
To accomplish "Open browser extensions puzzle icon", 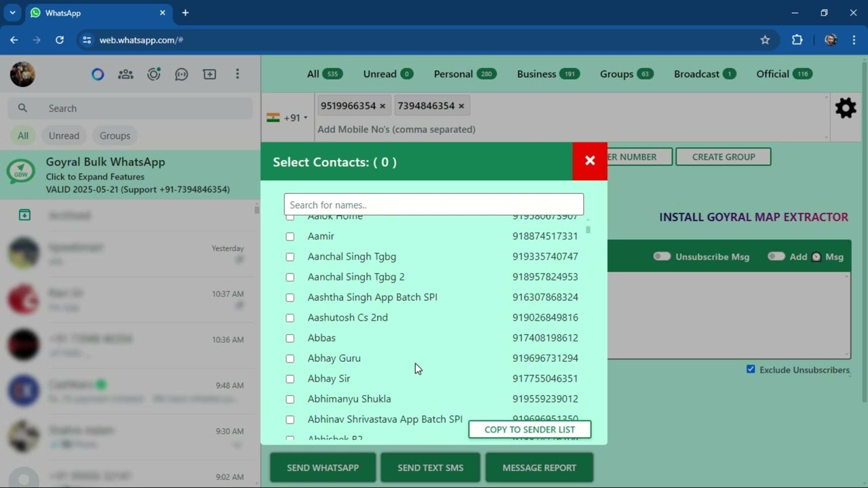I will [x=797, y=40].
